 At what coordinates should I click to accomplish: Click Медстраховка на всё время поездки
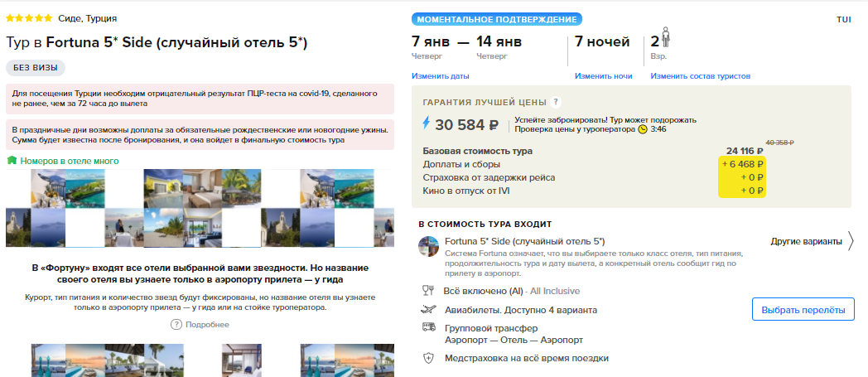527,358
